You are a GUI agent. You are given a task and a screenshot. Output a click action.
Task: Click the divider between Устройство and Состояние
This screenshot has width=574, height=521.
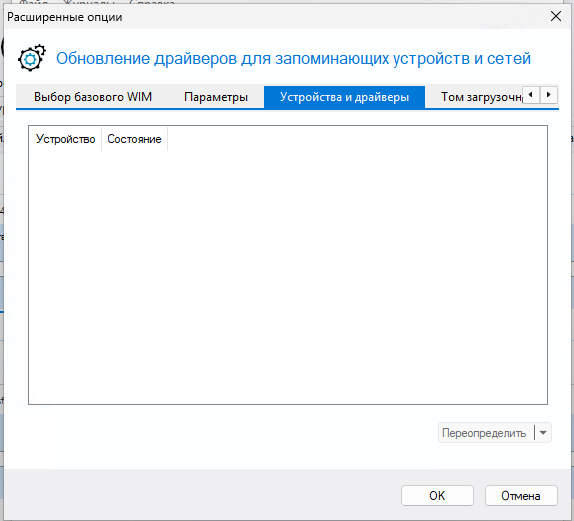(x=101, y=139)
